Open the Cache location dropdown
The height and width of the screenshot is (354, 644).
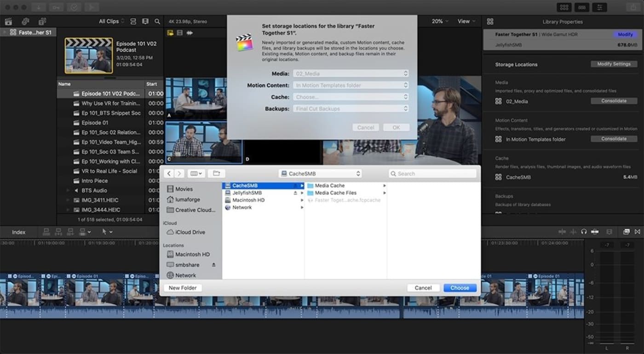[x=351, y=97]
